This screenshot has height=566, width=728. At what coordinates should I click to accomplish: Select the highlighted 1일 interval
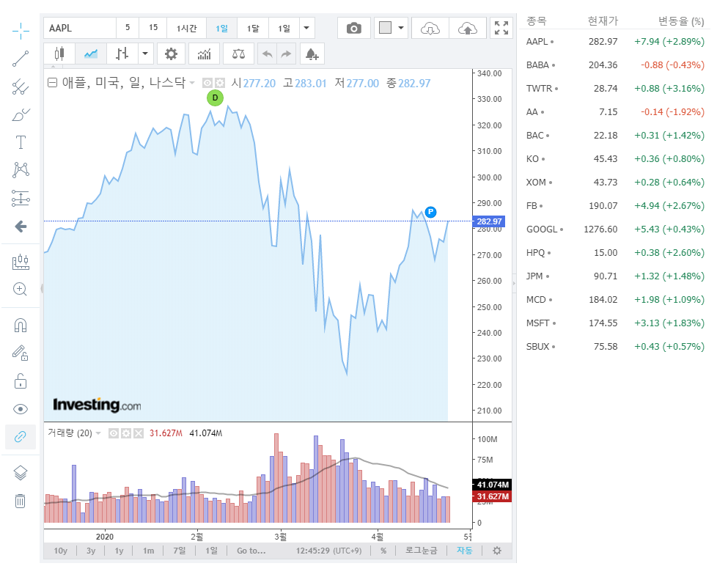221,28
